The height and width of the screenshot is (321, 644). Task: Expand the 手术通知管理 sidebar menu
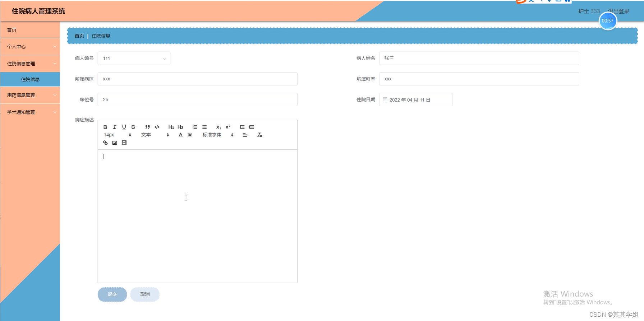pos(30,112)
